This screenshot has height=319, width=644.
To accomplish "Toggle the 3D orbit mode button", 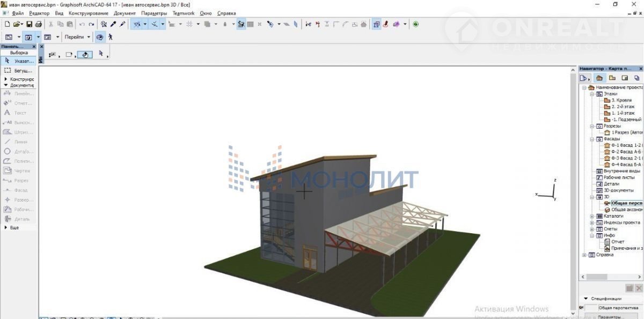I will pos(100,38).
